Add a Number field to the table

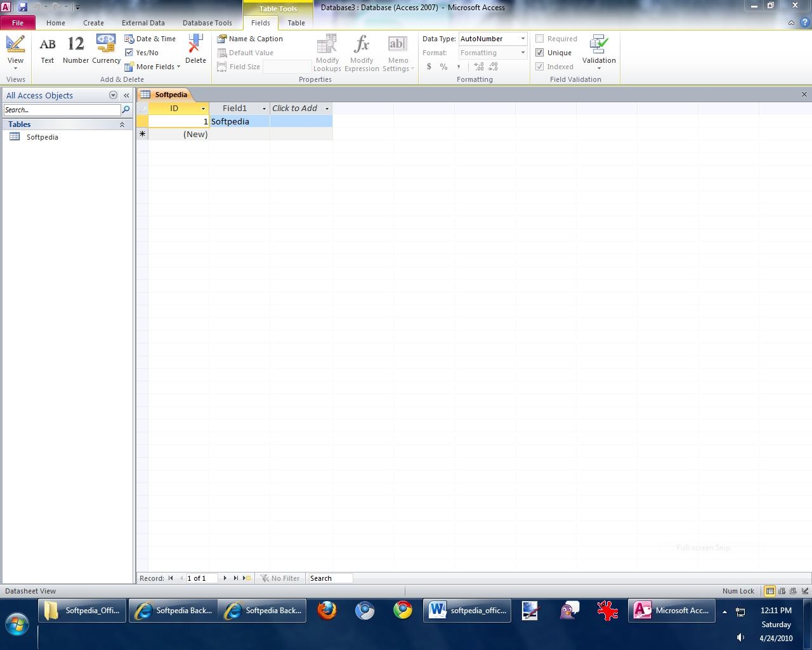coord(75,50)
